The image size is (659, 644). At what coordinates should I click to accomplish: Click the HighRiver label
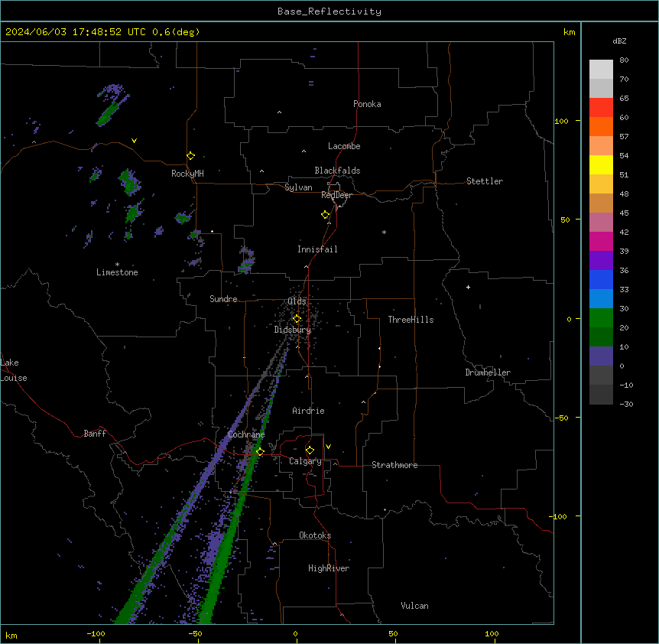[328, 568]
